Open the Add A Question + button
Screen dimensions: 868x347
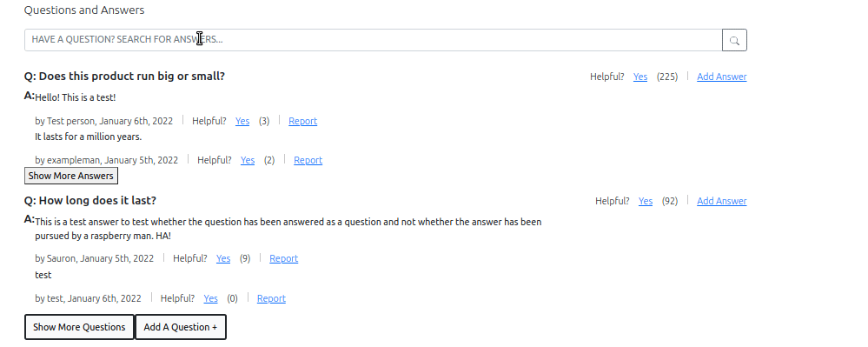click(181, 327)
